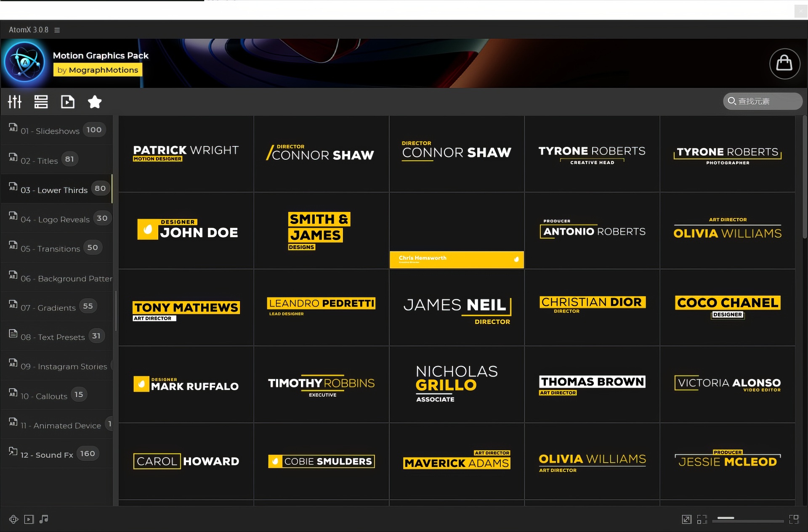Select the Tyrone Roberts Photographer preset
Screen dimensions: 808x532
[728, 154]
